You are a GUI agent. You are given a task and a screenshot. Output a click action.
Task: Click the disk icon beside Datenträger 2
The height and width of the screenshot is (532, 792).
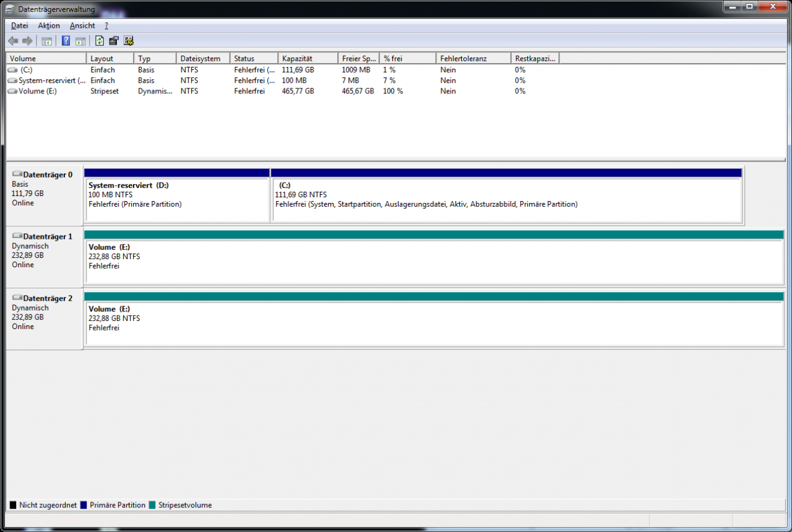[x=17, y=298]
